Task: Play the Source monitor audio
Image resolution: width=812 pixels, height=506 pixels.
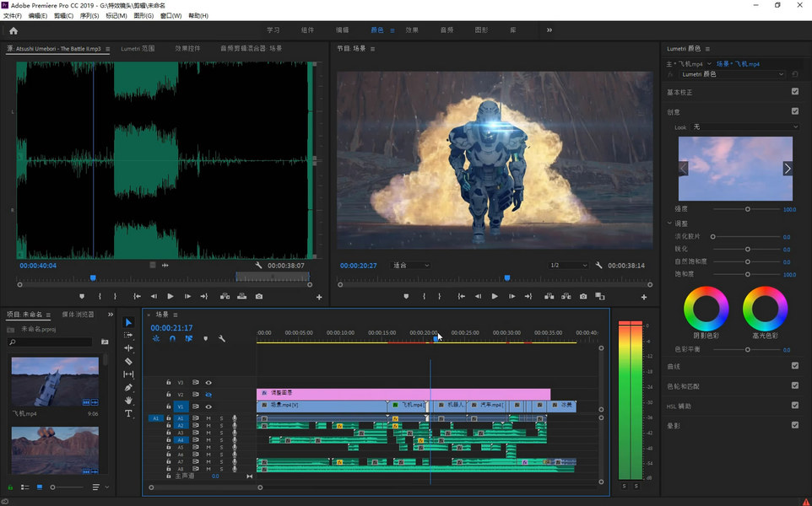Action: click(x=171, y=297)
